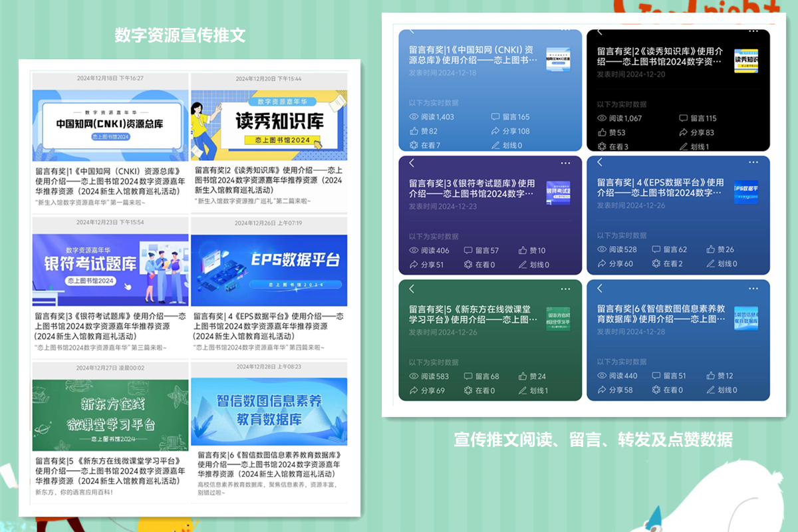Open the green 新东方在线微课堂学习平台 banner image

(x=110, y=415)
